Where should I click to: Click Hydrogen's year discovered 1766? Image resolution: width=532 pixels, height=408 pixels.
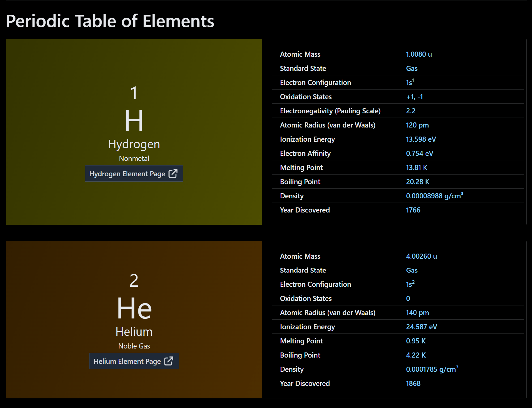[x=413, y=210]
